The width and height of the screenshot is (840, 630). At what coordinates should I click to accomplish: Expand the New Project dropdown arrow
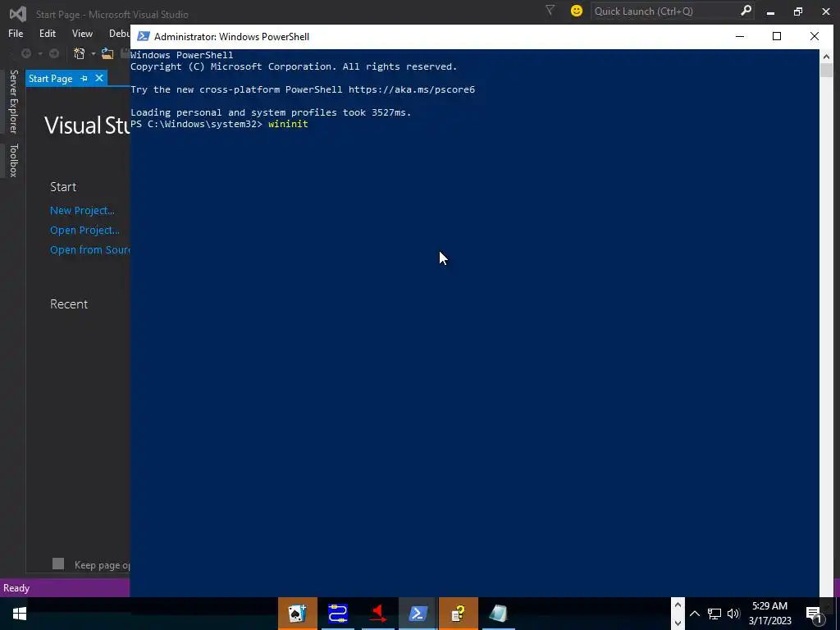click(x=94, y=53)
